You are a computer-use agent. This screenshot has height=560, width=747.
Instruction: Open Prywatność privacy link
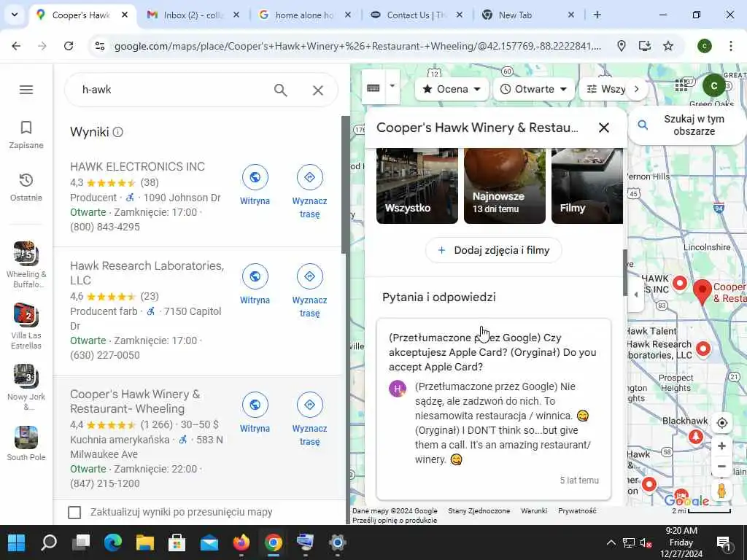pos(577,511)
